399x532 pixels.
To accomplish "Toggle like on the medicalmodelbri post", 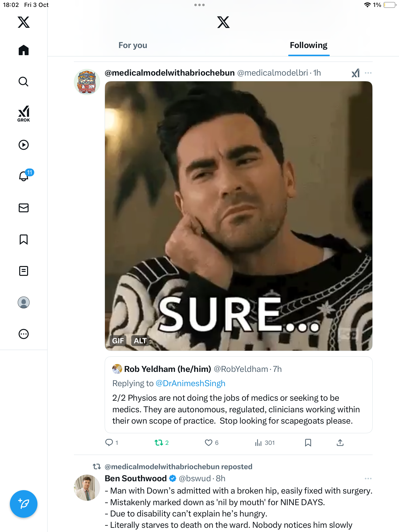I will [x=208, y=443].
